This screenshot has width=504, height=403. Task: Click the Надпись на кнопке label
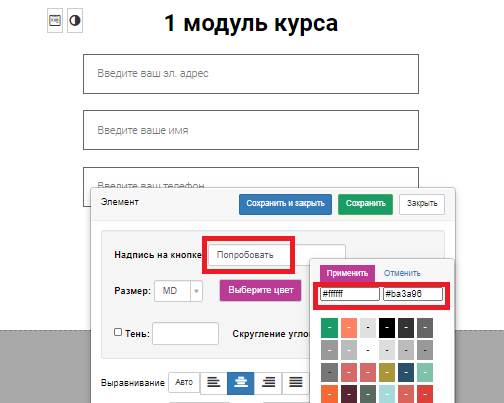[158, 255]
